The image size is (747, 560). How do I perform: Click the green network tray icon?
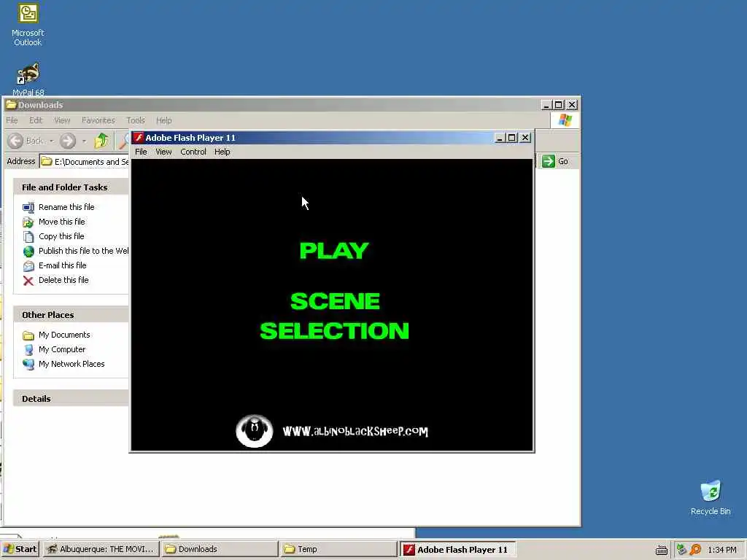point(682,550)
